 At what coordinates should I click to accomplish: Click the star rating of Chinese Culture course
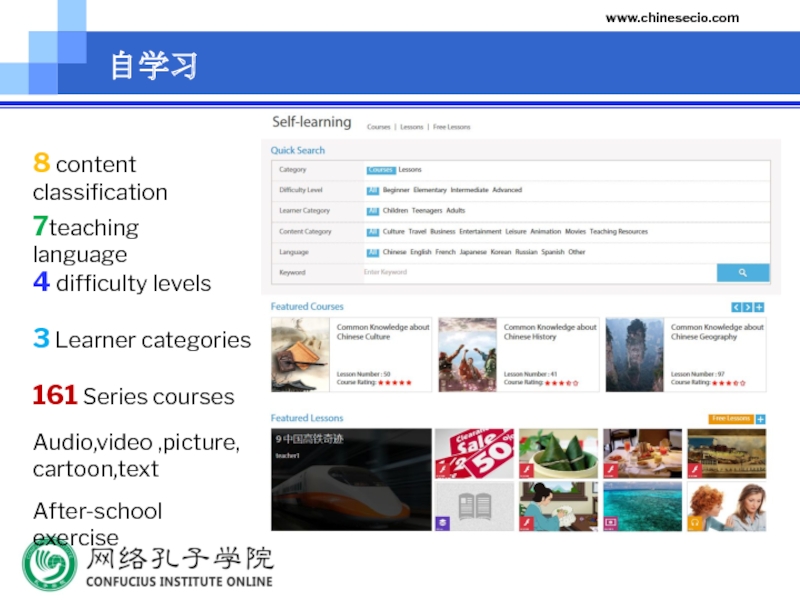[x=394, y=383]
